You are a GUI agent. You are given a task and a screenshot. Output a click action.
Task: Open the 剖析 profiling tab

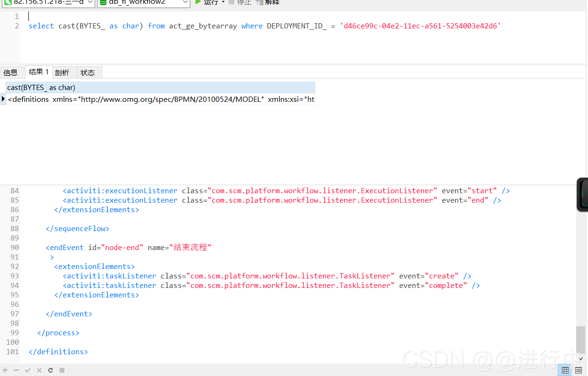(x=62, y=72)
